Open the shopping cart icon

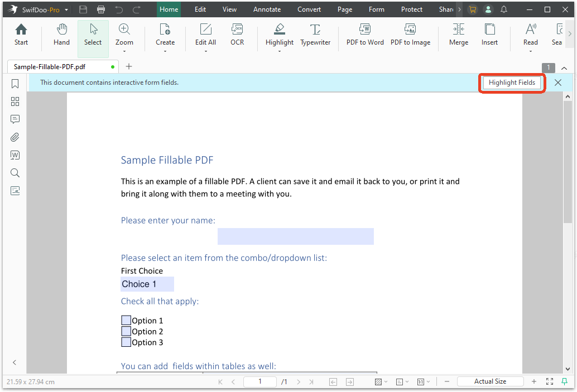coord(473,10)
